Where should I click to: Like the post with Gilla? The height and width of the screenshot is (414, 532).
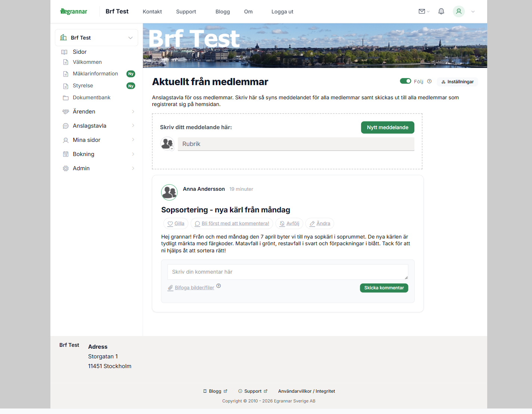tap(176, 224)
